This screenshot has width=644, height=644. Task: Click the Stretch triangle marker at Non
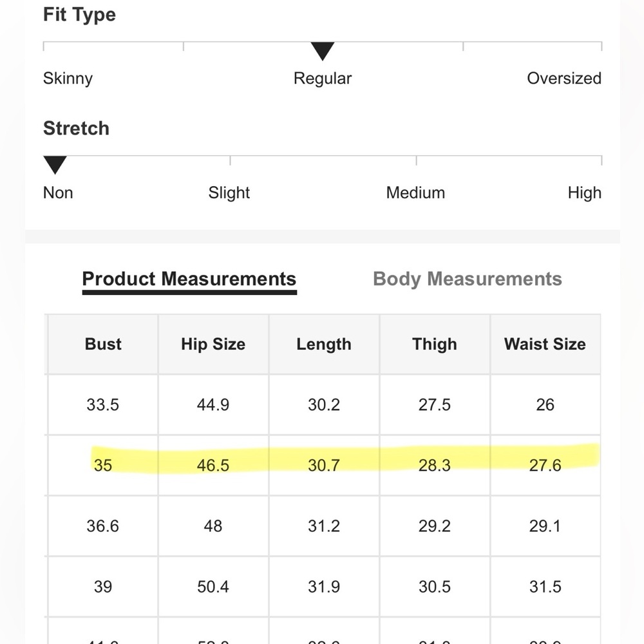55,165
